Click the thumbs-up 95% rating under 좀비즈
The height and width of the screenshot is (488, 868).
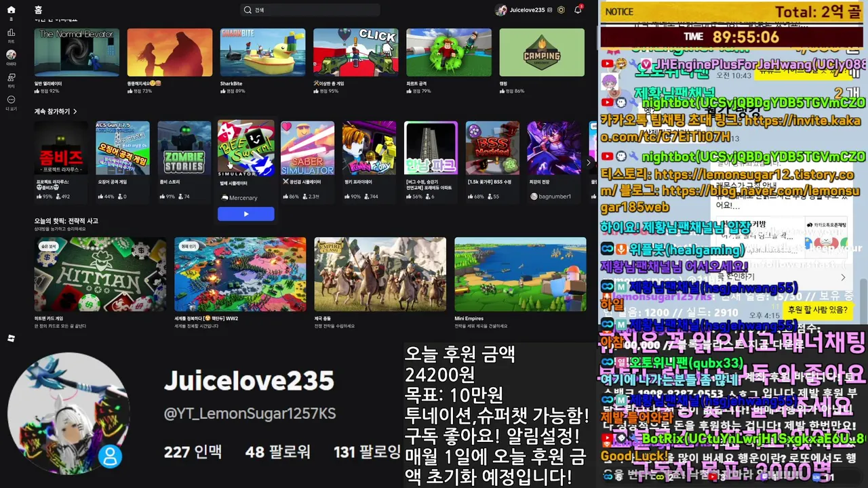pos(45,197)
